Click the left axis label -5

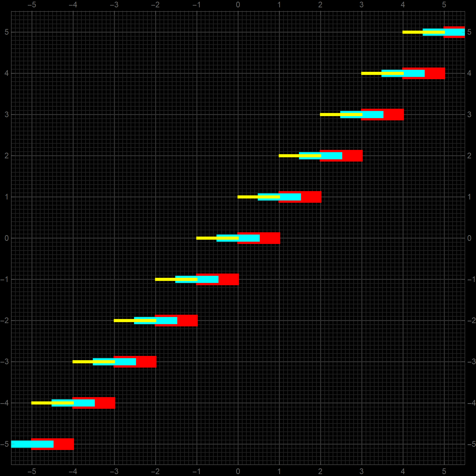point(5,444)
